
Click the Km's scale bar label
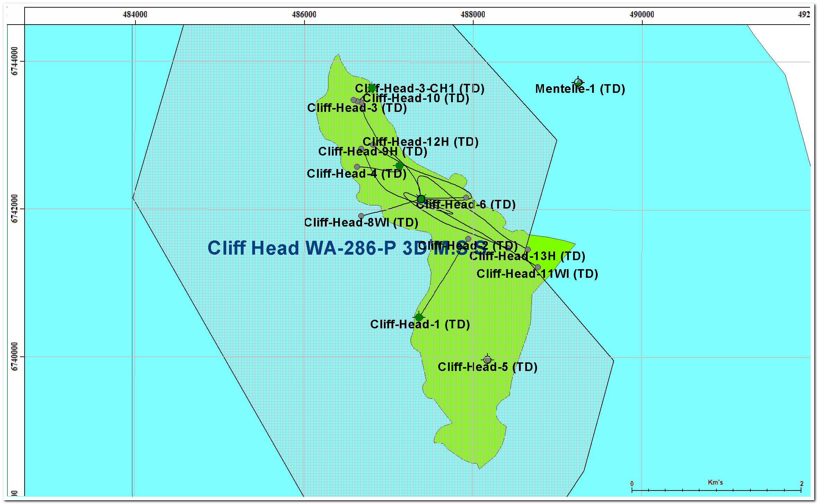click(x=715, y=482)
